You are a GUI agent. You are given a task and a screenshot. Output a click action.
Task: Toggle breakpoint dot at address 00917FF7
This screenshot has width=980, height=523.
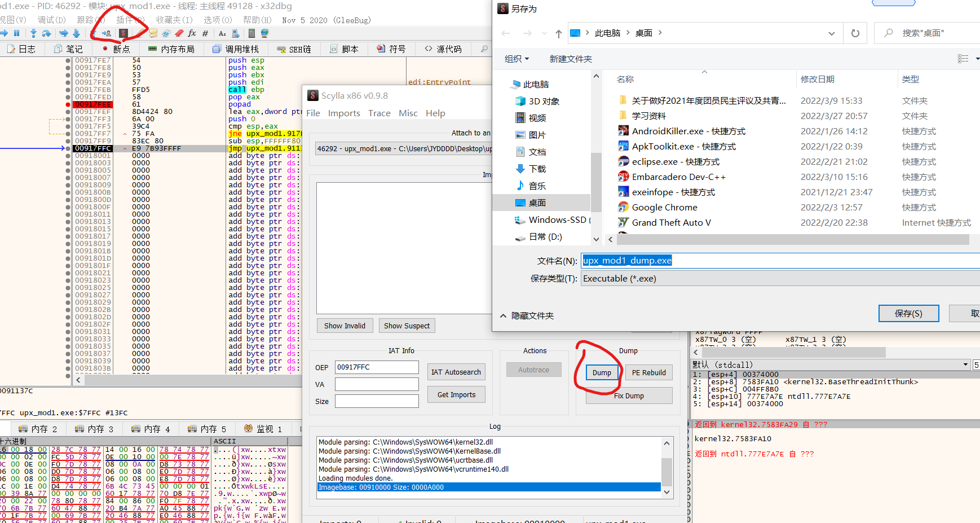(x=68, y=134)
